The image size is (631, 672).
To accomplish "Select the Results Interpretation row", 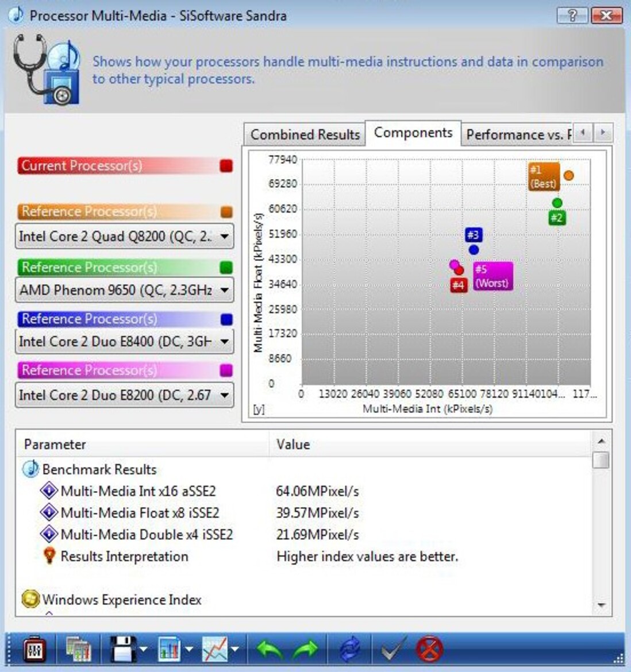I will [124, 557].
